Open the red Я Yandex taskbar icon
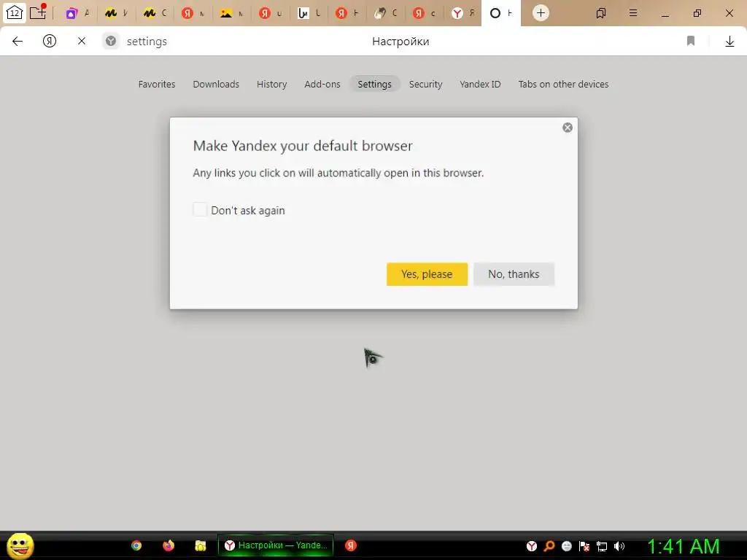Screen dimensions: 747x560 tap(351, 545)
